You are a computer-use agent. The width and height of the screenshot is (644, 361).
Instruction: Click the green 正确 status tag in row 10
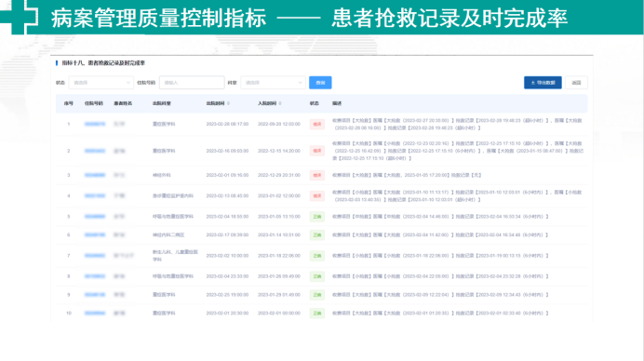(x=317, y=314)
